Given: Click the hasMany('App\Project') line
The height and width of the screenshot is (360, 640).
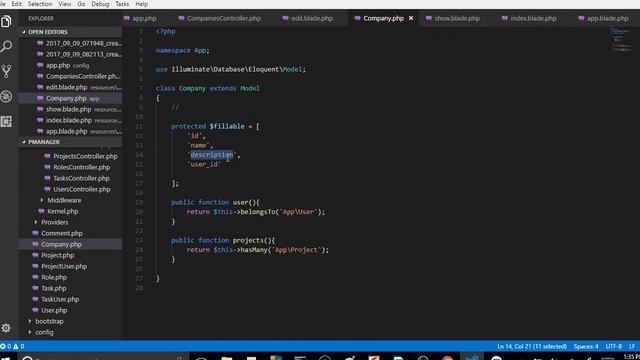Looking at the screenshot, I should (257, 250).
